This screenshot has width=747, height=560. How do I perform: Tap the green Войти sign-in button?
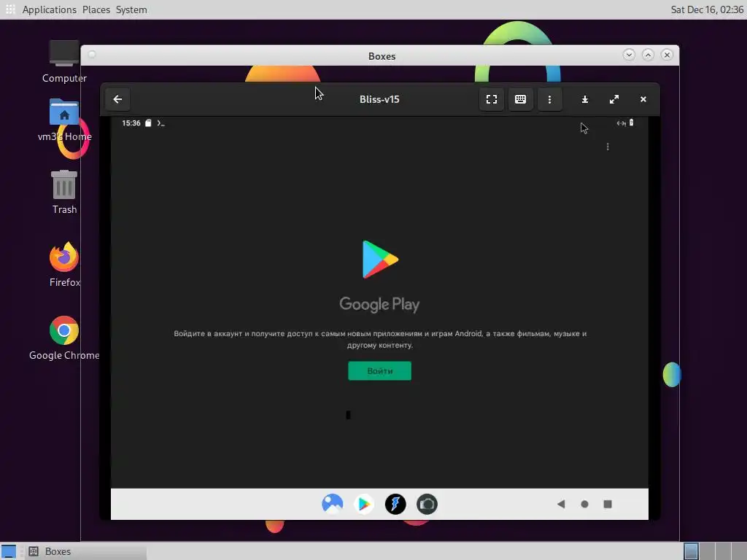pyautogui.click(x=379, y=371)
